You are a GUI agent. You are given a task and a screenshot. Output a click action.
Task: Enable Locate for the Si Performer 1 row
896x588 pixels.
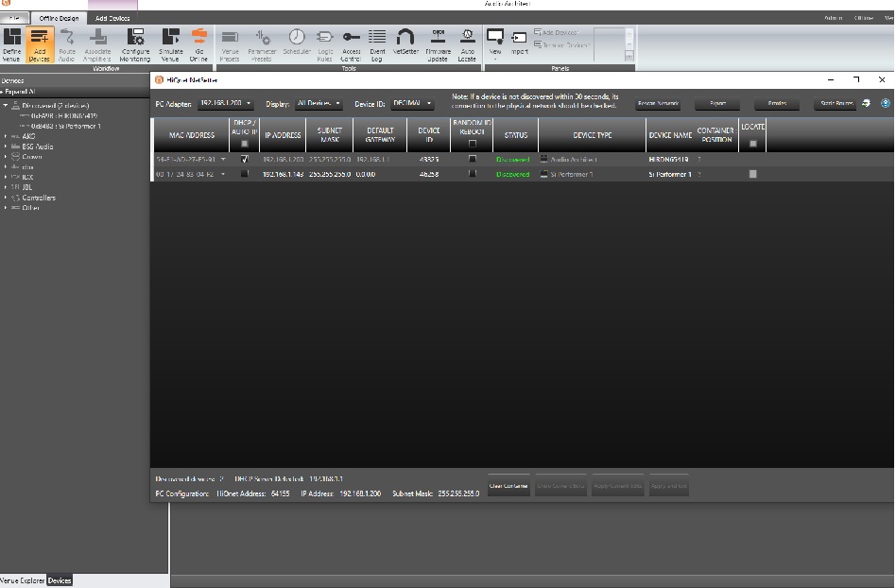[x=752, y=174]
